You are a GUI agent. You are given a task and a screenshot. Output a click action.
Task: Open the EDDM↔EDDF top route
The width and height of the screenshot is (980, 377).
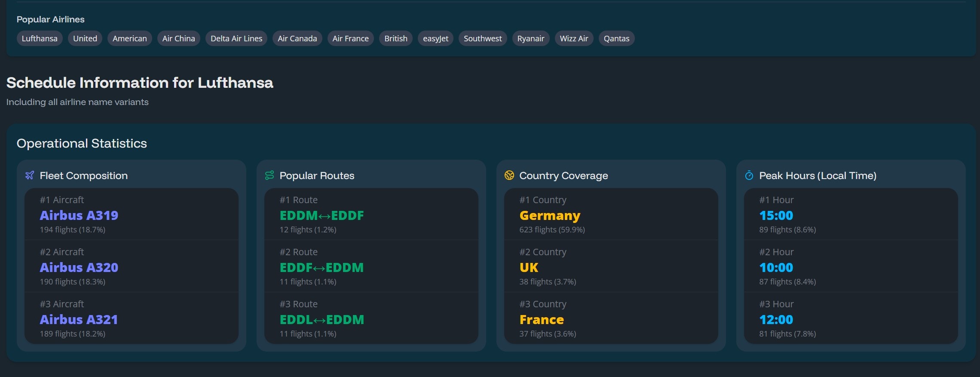tap(322, 215)
